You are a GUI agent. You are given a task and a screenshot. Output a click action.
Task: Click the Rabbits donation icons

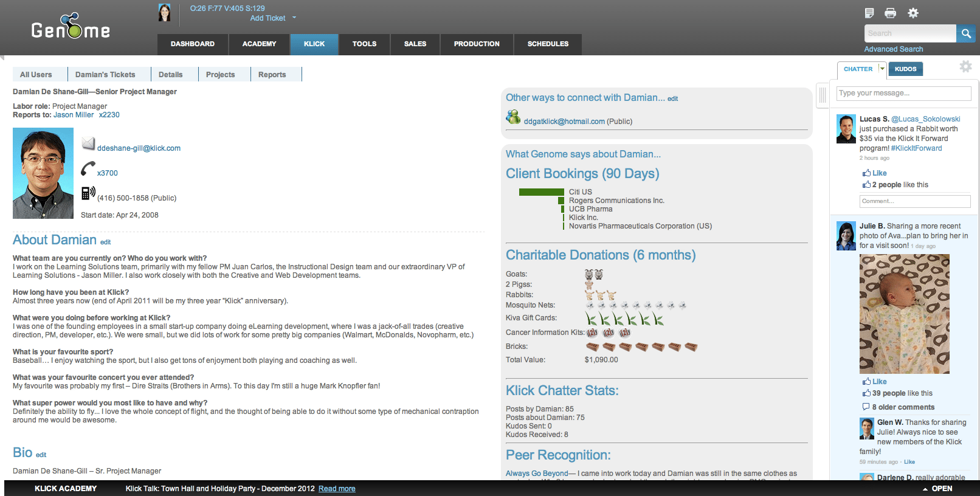point(601,295)
